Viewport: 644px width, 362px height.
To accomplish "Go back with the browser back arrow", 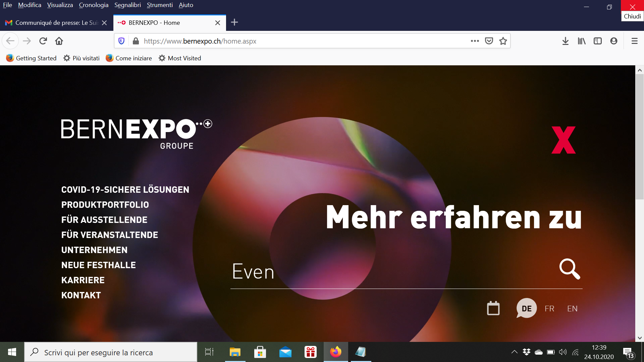I will point(10,41).
